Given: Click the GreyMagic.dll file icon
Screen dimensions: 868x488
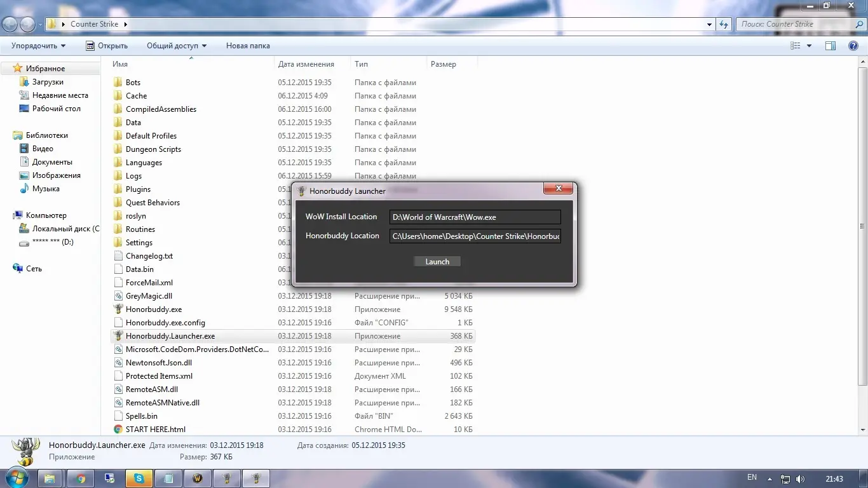Looking at the screenshot, I should [x=118, y=296].
